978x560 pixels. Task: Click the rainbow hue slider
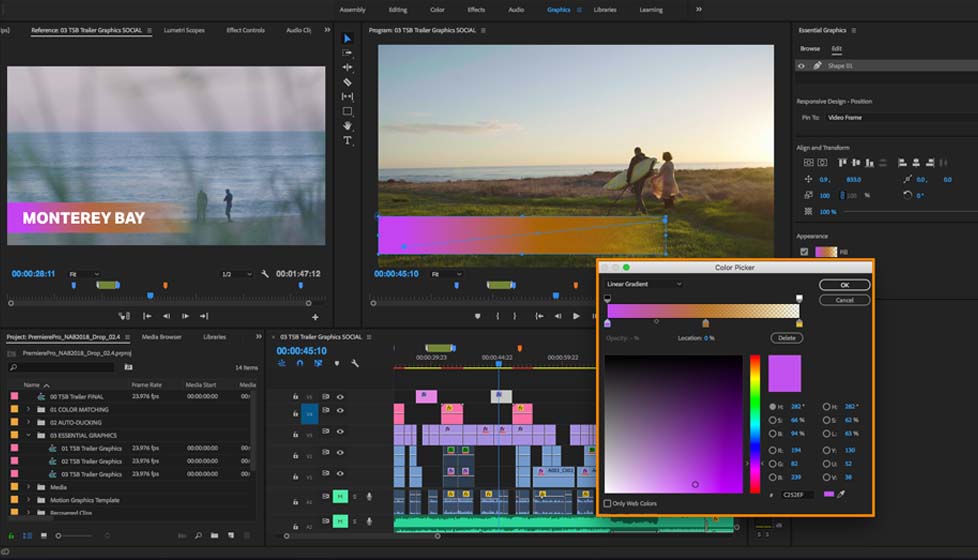coord(755,424)
